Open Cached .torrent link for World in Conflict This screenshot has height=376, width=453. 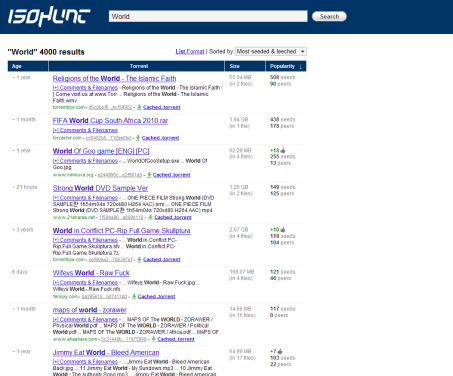click(162, 260)
